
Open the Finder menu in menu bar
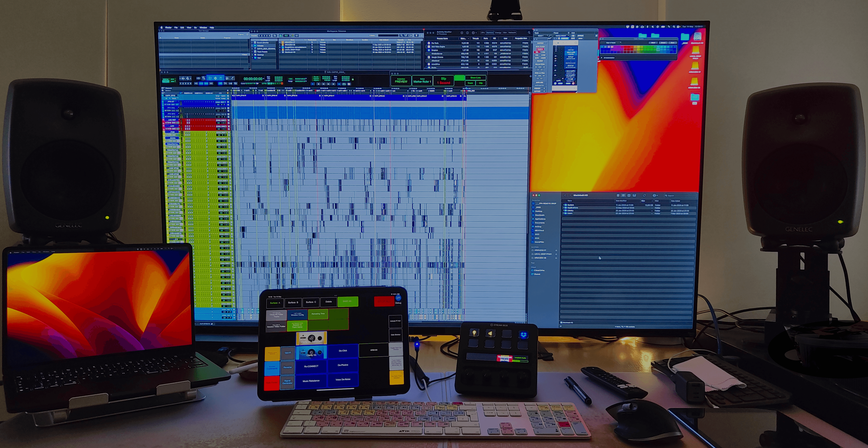[168, 27]
